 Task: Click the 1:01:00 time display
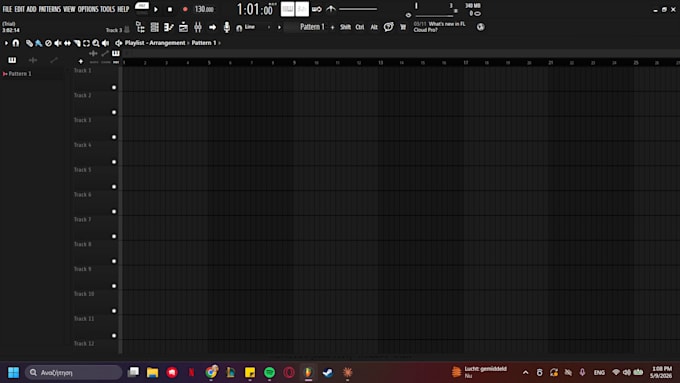point(255,9)
